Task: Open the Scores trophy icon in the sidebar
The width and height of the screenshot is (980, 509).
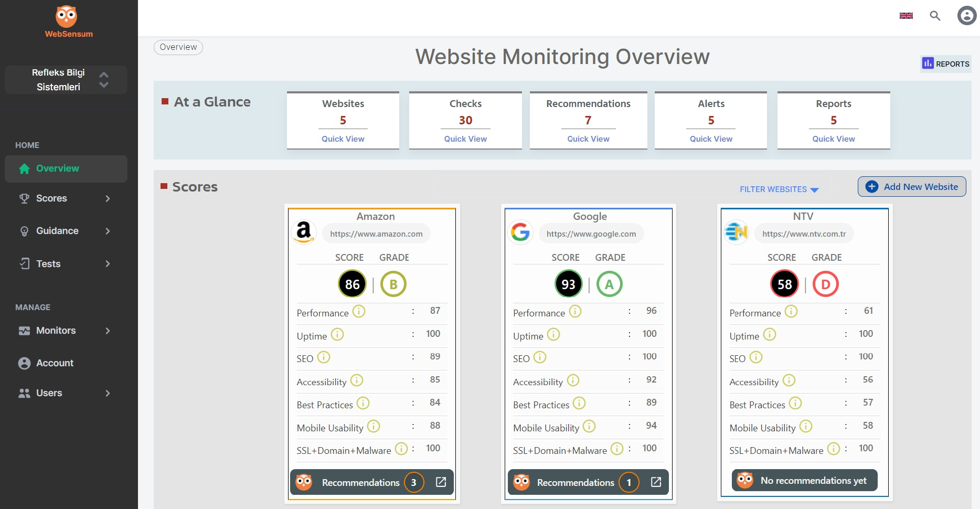Action: pyautogui.click(x=24, y=198)
